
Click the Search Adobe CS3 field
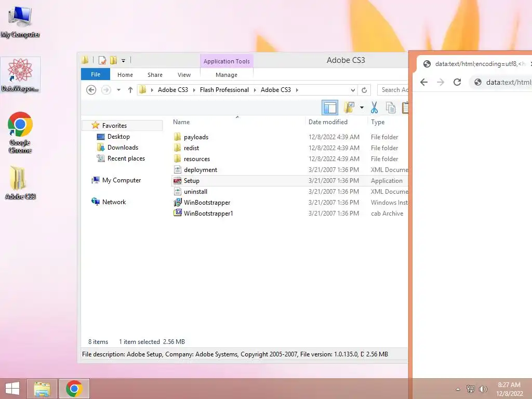coord(393,90)
